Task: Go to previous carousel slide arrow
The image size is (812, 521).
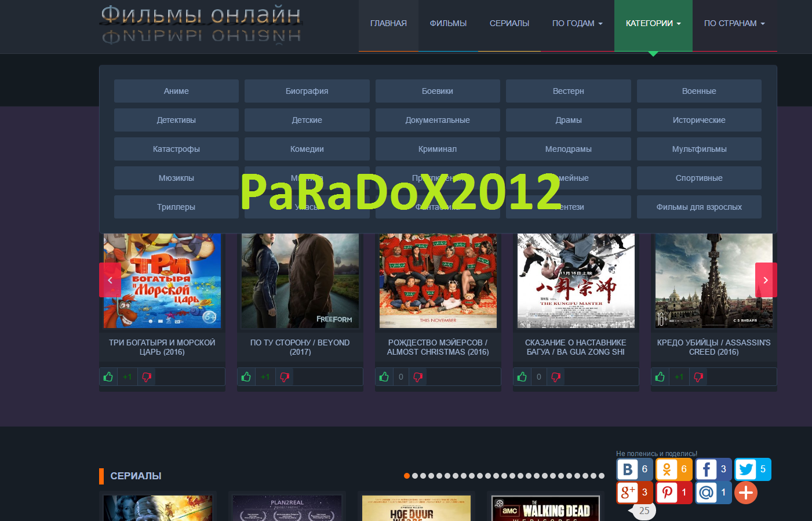Action: click(110, 280)
